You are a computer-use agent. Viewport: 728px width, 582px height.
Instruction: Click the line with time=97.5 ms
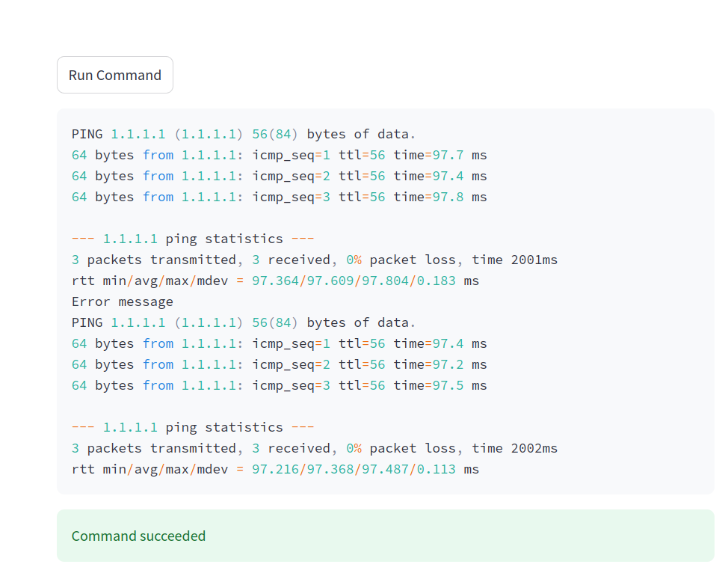pyautogui.click(x=279, y=386)
